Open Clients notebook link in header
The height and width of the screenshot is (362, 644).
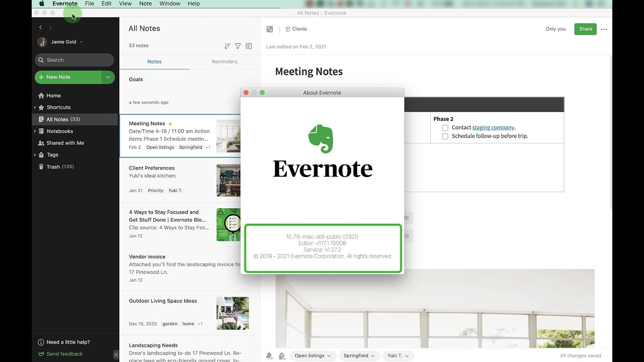296,29
